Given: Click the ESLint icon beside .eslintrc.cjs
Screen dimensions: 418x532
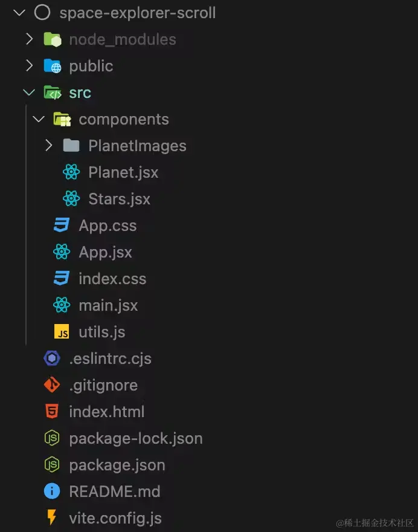Looking at the screenshot, I should click(52, 358).
